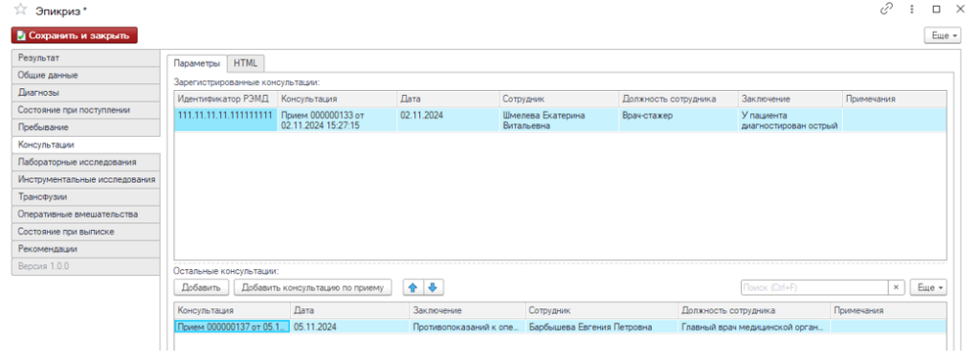Open Состояние при выписке section
Screen dimensions: 980x361
click(85, 232)
